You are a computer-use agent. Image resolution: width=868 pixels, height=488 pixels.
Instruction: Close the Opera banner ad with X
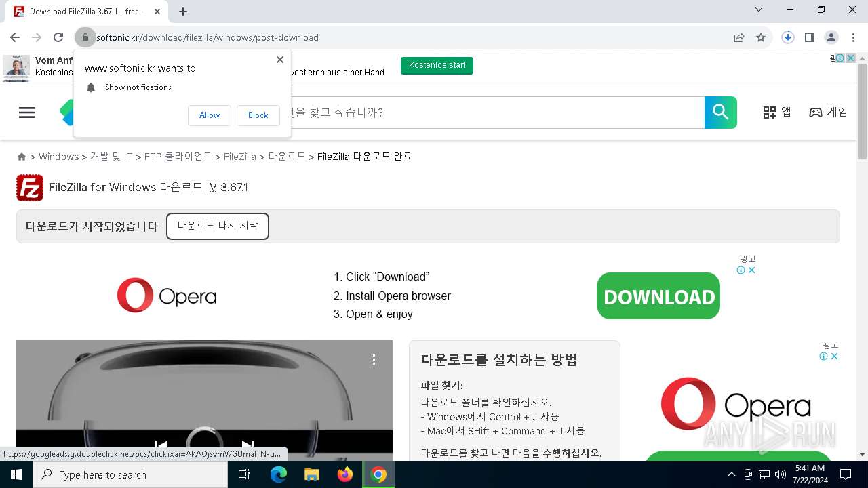coord(751,270)
